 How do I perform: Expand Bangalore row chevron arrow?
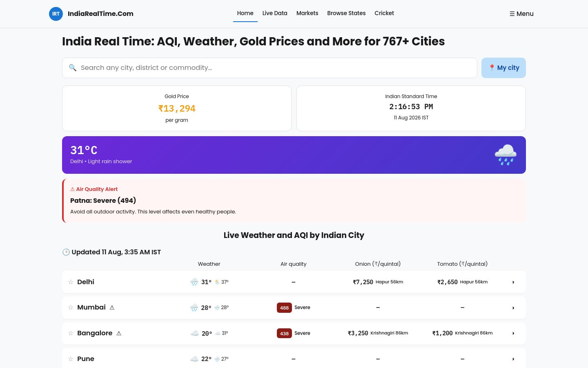[x=513, y=333]
